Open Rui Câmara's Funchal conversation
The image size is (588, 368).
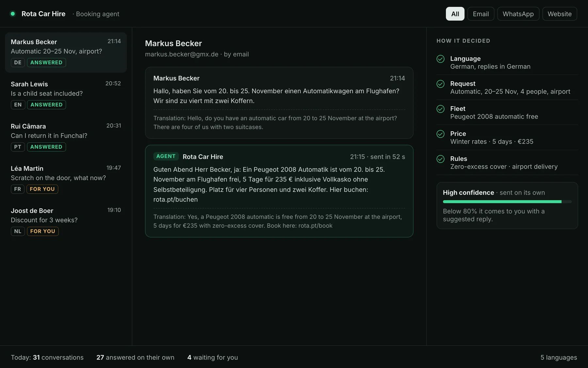tap(66, 137)
